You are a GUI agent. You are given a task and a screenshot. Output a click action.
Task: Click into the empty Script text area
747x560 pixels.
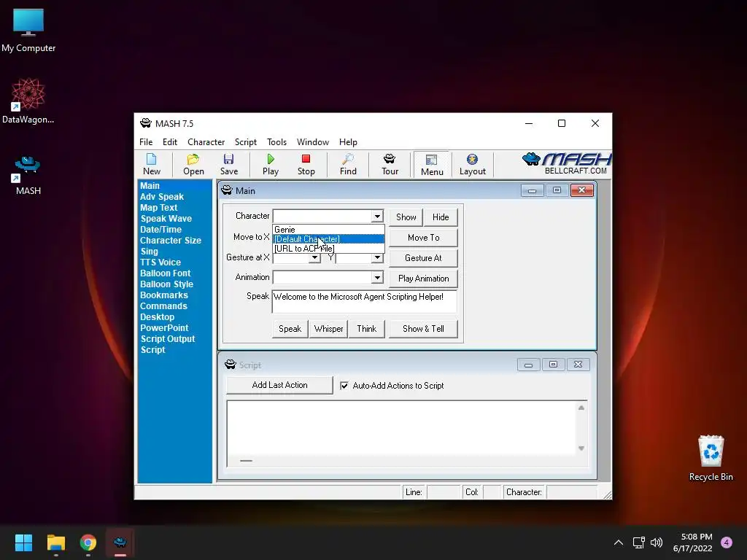click(x=402, y=428)
